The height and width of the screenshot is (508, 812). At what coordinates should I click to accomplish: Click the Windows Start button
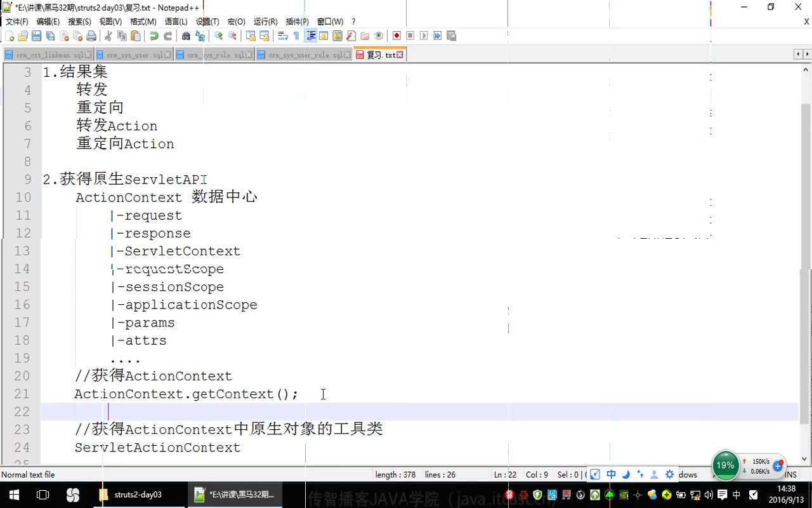click(x=14, y=495)
